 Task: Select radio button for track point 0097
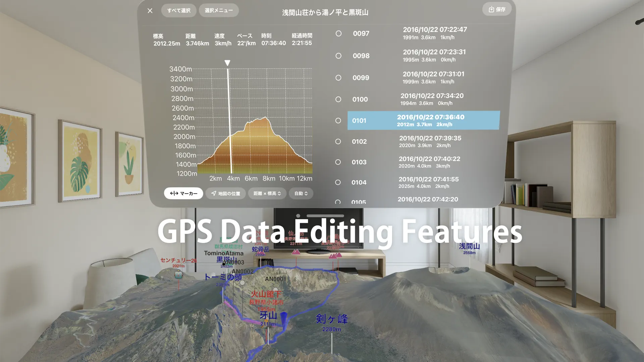pyautogui.click(x=338, y=34)
